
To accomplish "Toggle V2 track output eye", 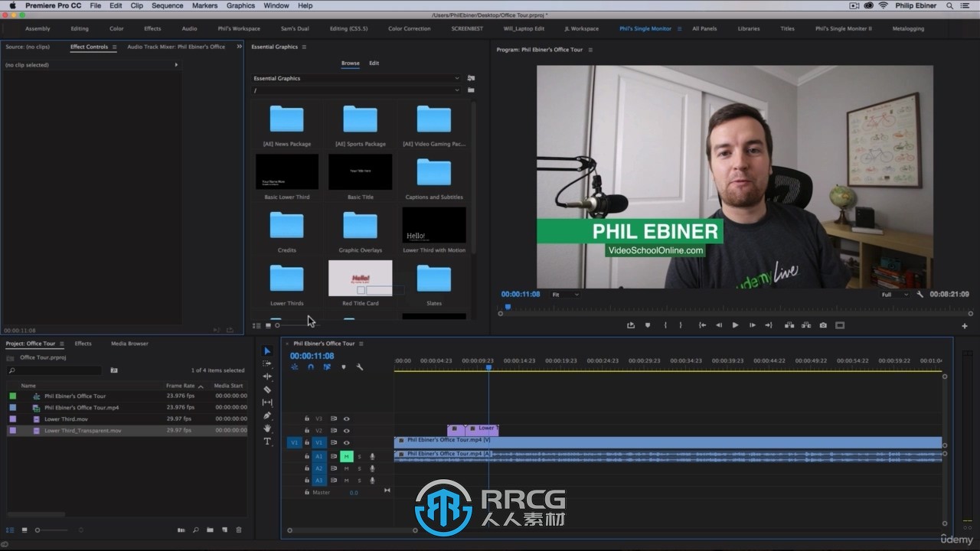I will point(346,431).
